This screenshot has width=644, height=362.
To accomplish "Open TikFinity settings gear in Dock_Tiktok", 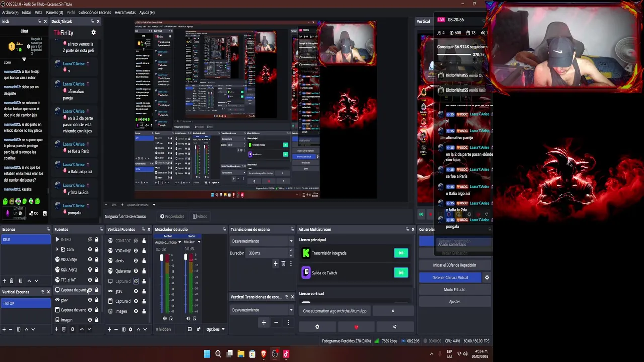I will pyautogui.click(x=93, y=33).
